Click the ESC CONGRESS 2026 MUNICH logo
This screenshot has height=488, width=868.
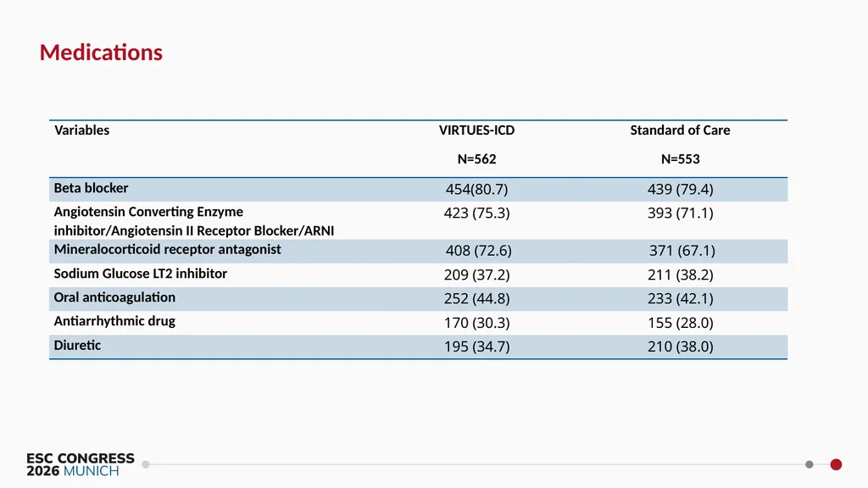[81, 465]
